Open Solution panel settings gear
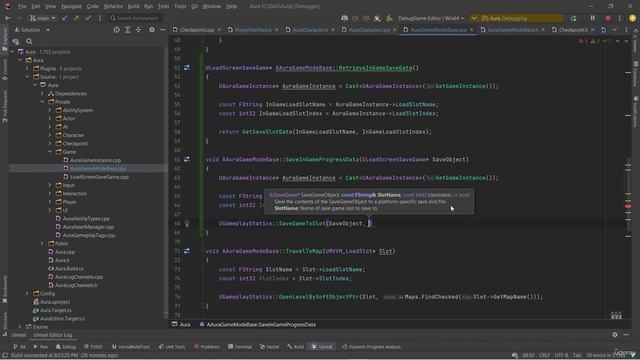 point(152,30)
